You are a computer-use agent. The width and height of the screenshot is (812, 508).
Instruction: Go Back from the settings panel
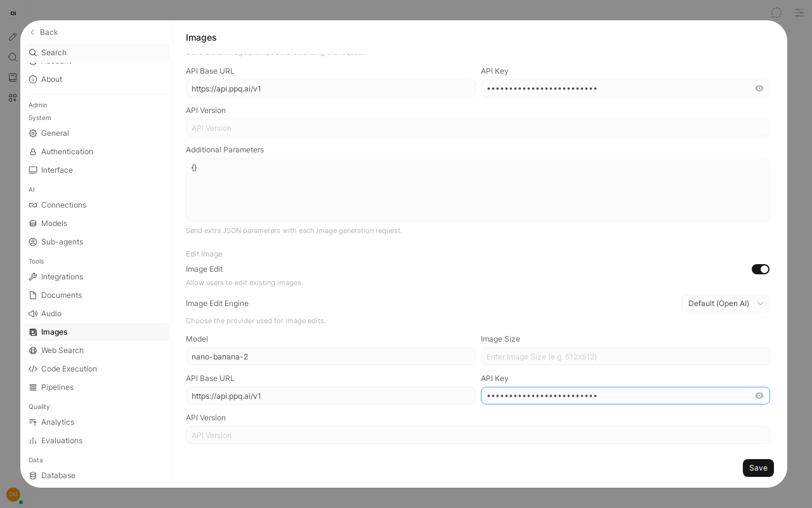tap(43, 32)
